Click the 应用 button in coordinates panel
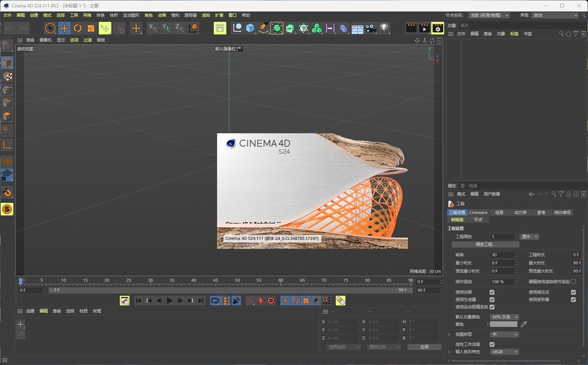The height and width of the screenshot is (365, 588). [x=424, y=347]
